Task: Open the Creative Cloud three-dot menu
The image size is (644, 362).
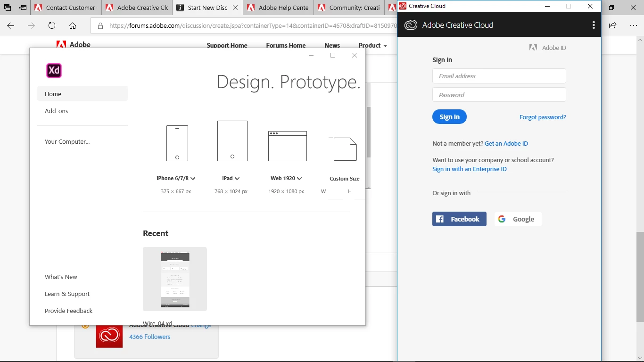Action: pos(594,25)
